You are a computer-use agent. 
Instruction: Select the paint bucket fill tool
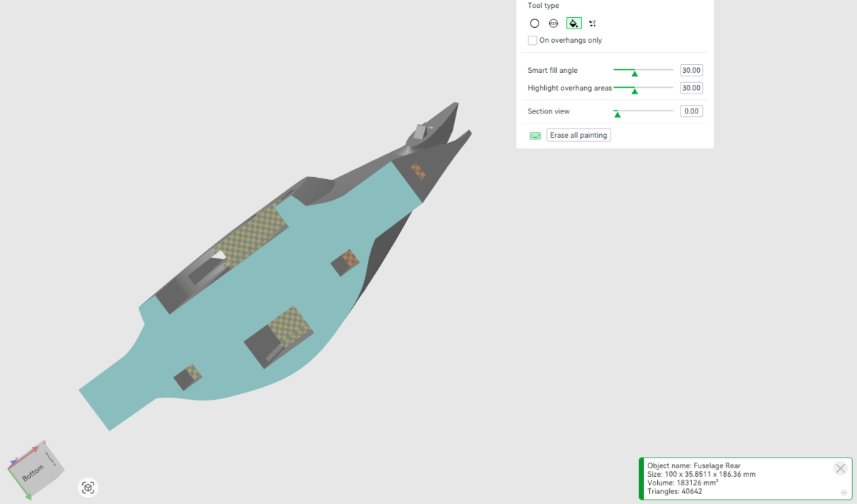(x=573, y=24)
